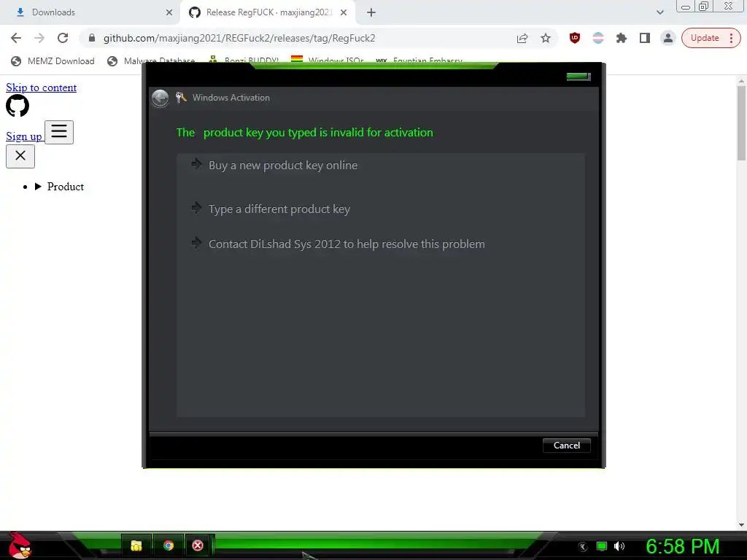Open the Extensions puzzle menu
This screenshot has width=747, height=560.
click(x=622, y=38)
